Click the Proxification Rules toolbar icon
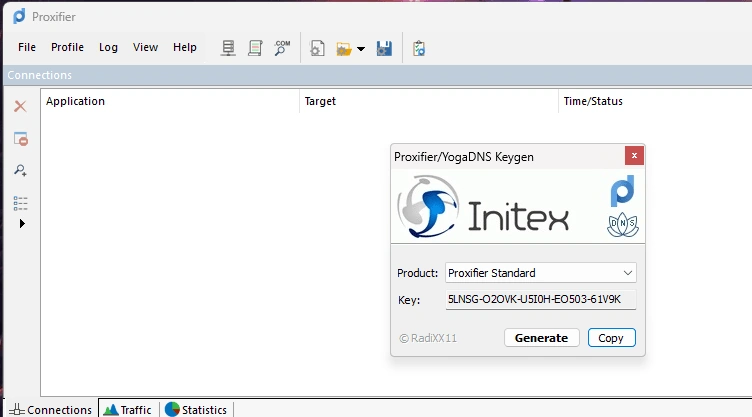 coord(255,48)
